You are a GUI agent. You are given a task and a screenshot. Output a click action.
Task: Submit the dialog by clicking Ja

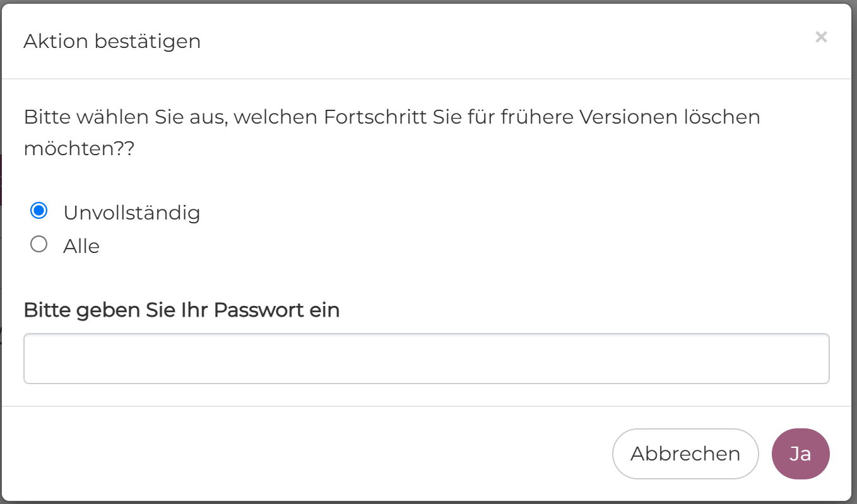pos(800,454)
